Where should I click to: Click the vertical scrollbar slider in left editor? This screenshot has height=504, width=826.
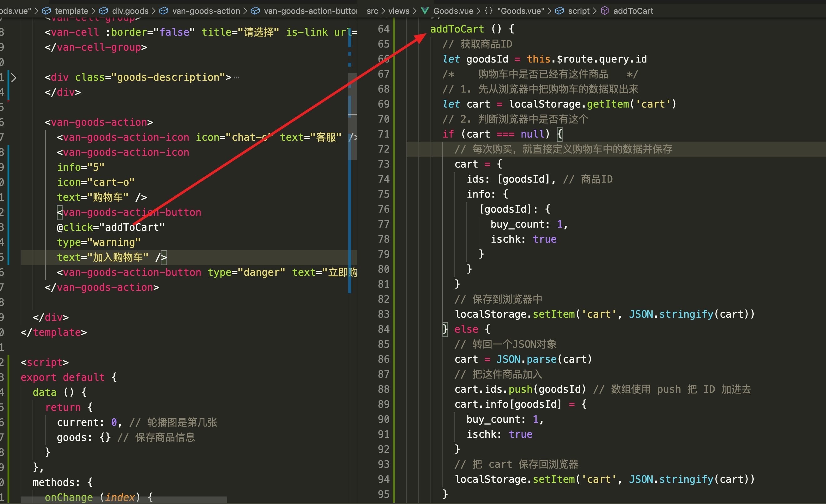coord(352,117)
